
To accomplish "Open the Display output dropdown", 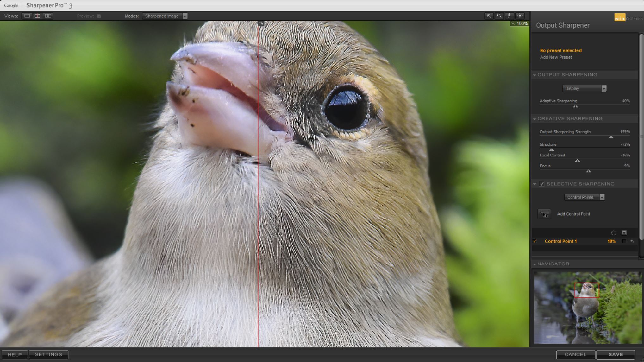I will (x=584, y=89).
